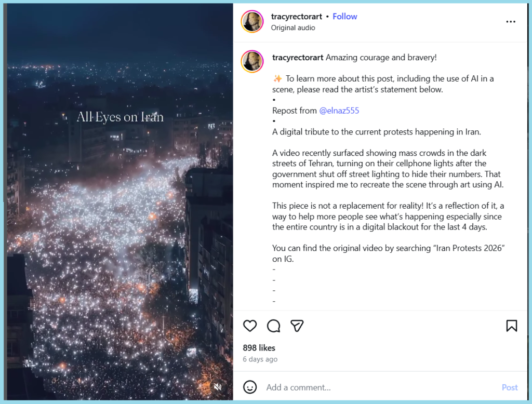
Task: Open the @elnaz555 mention link
Action: [x=339, y=111]
